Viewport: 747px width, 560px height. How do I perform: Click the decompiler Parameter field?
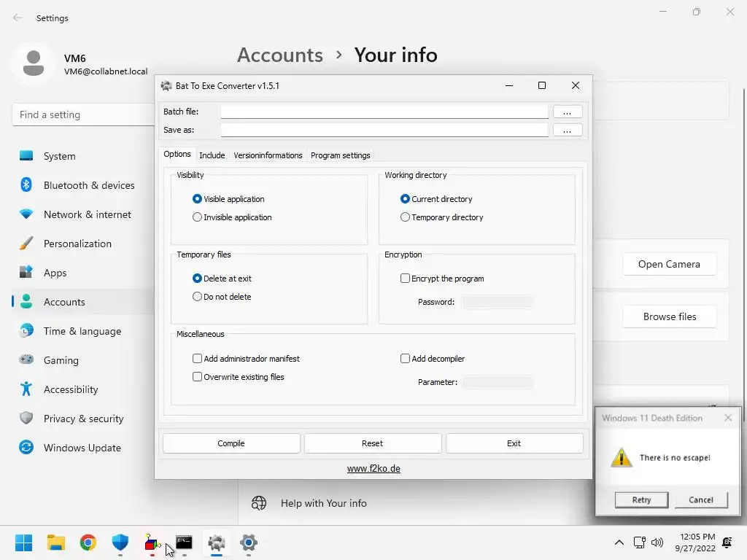pyautogui.click(x=498, y=382)
